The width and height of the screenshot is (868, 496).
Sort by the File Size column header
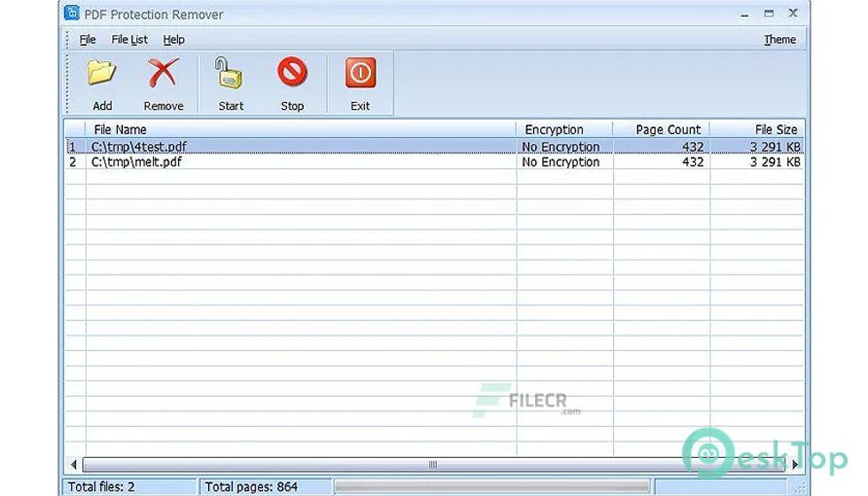pos(756,129)
